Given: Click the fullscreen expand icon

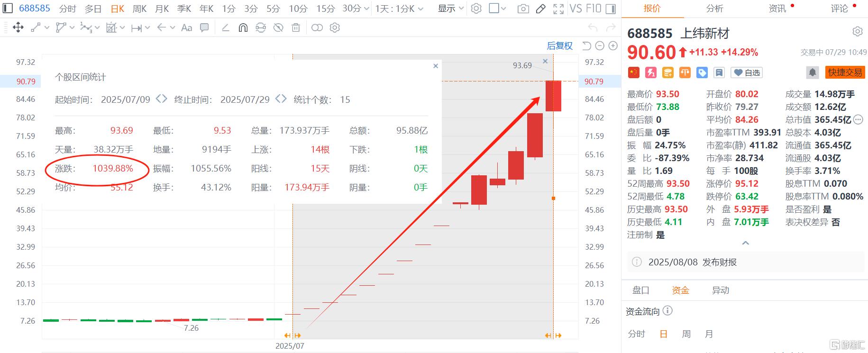Looking at the screenshot, I should coord(558,9).
